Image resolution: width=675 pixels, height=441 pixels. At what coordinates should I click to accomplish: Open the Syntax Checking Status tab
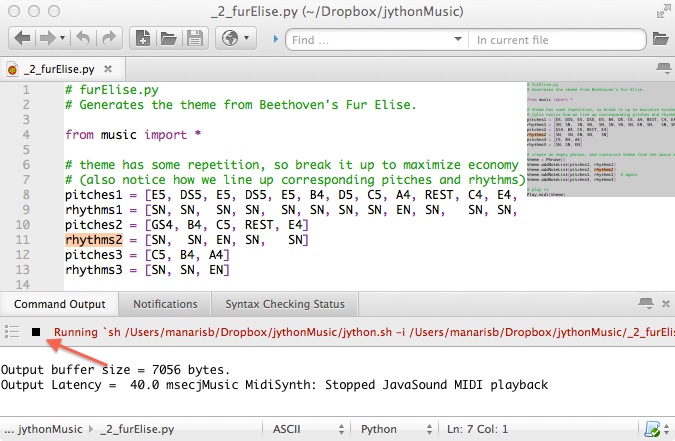(x=284, y=304)
